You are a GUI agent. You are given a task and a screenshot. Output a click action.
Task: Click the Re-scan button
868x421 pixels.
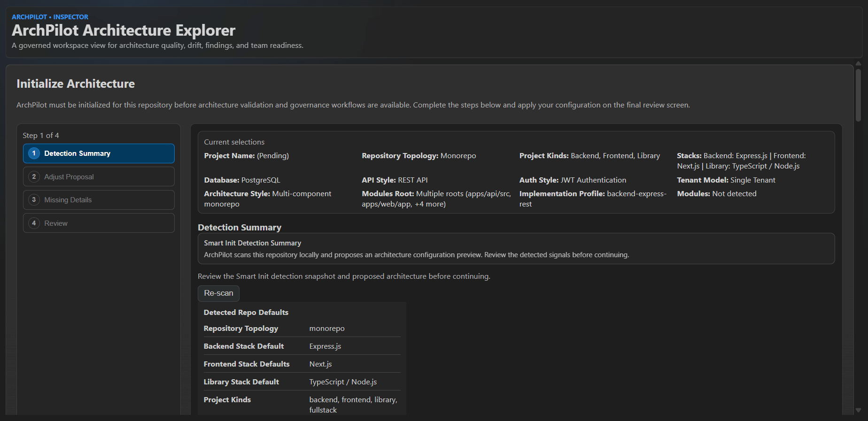(x=218, y=293)
